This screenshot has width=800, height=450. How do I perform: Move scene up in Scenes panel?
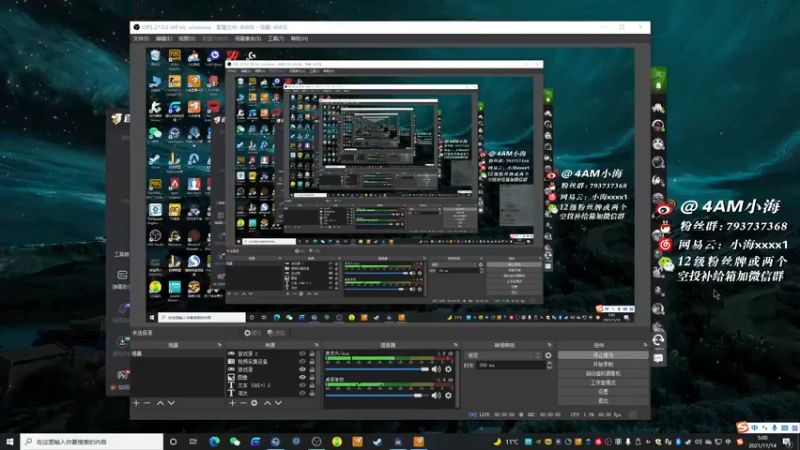tap(160, 403)
